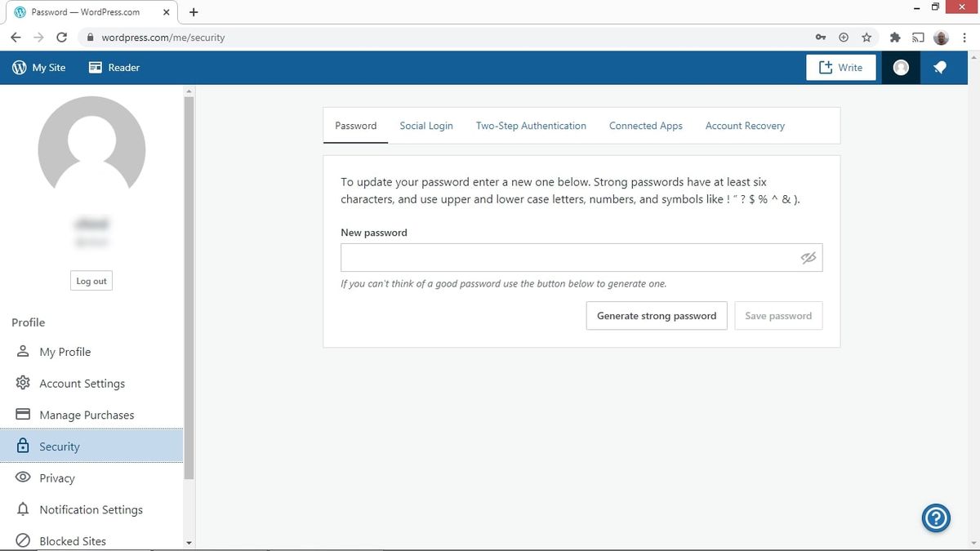Select the Social Login tab
Image resolution: width=980 pixels, height=551 pixels.
pyautogui.click(x=425, y=125)
